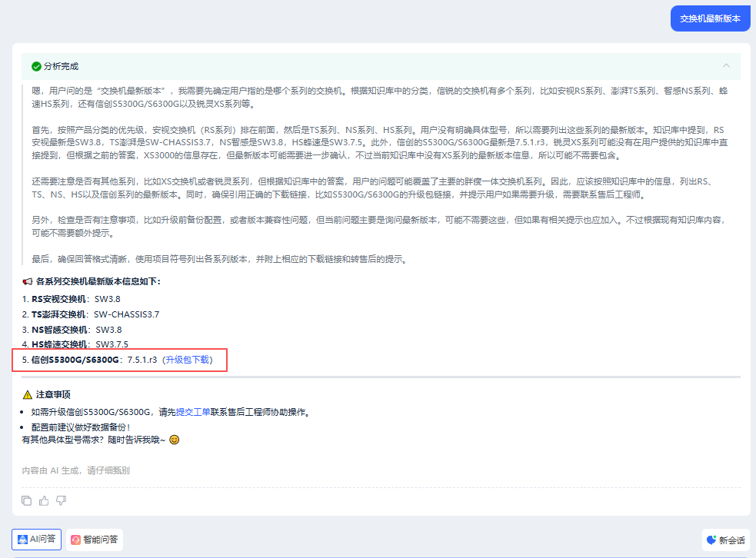Open the 升级包下载 link
Image resolution: width=756 pixels, height=558 pixels.
click(188, 360)
